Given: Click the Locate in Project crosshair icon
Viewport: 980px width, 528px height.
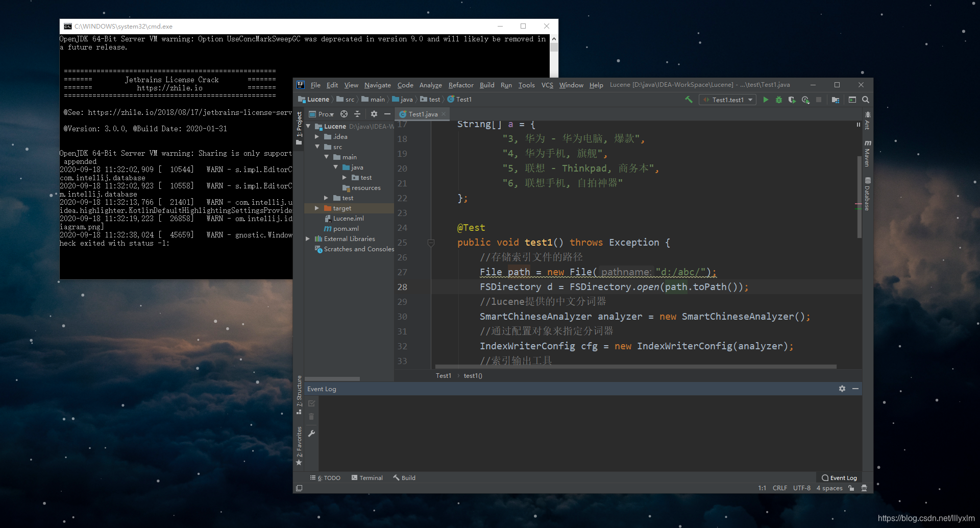Looking at the screenshot, I should click(344, 114).
